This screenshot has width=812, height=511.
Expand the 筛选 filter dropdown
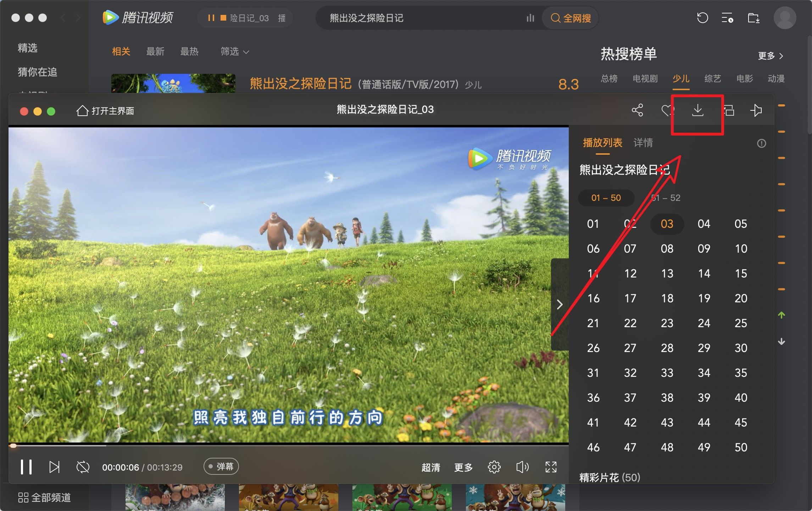tap(235, 52)
